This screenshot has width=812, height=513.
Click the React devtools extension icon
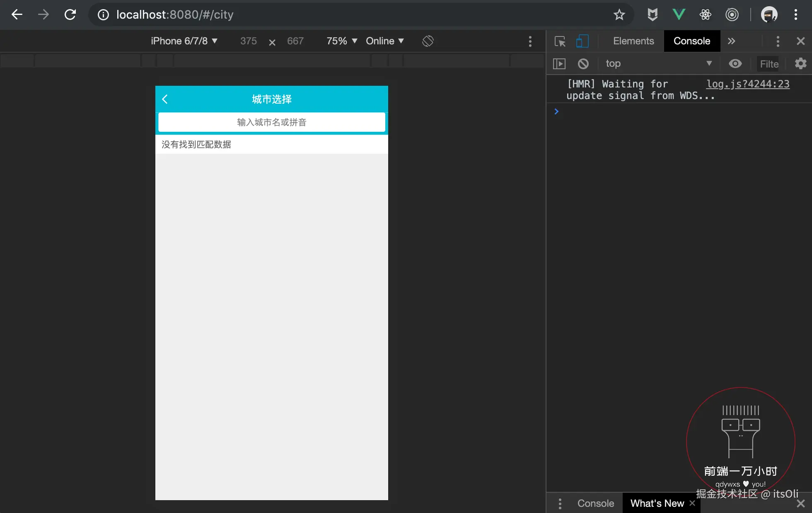[705, 15]
